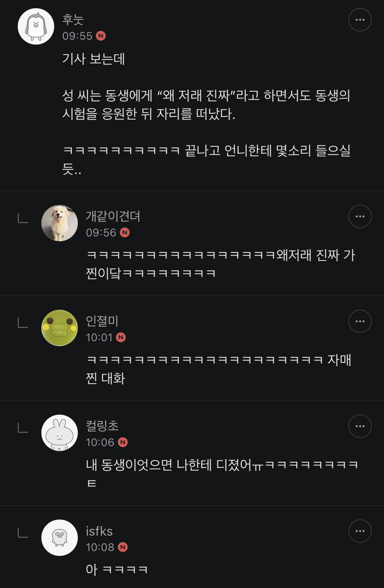Click the new badge beside 09:55
This screenshot has width=384, height=588.
point(101,36)
